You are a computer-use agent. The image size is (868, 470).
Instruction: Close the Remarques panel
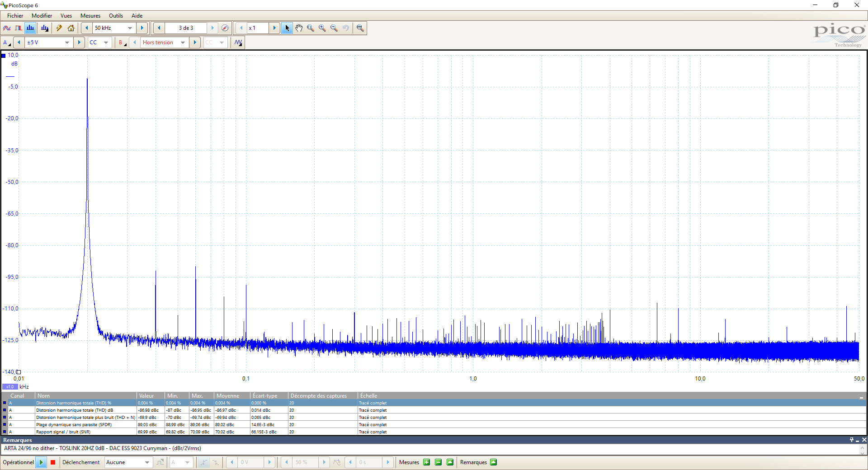point(864,440)
